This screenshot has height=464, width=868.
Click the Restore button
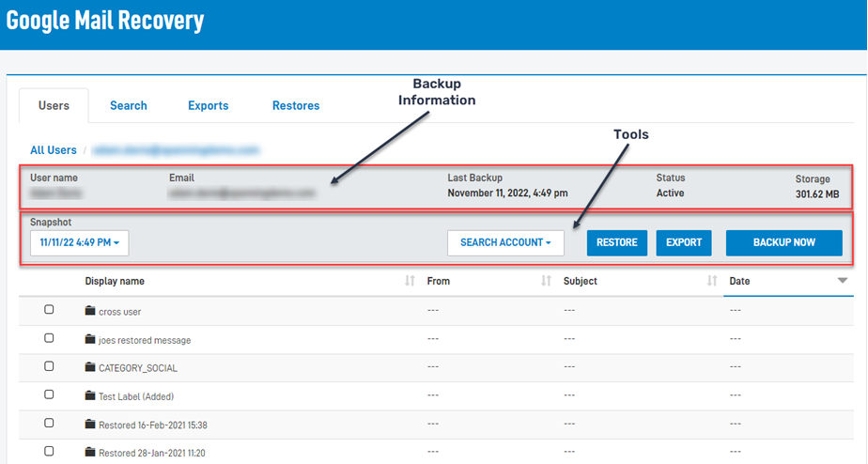[616, 242]
